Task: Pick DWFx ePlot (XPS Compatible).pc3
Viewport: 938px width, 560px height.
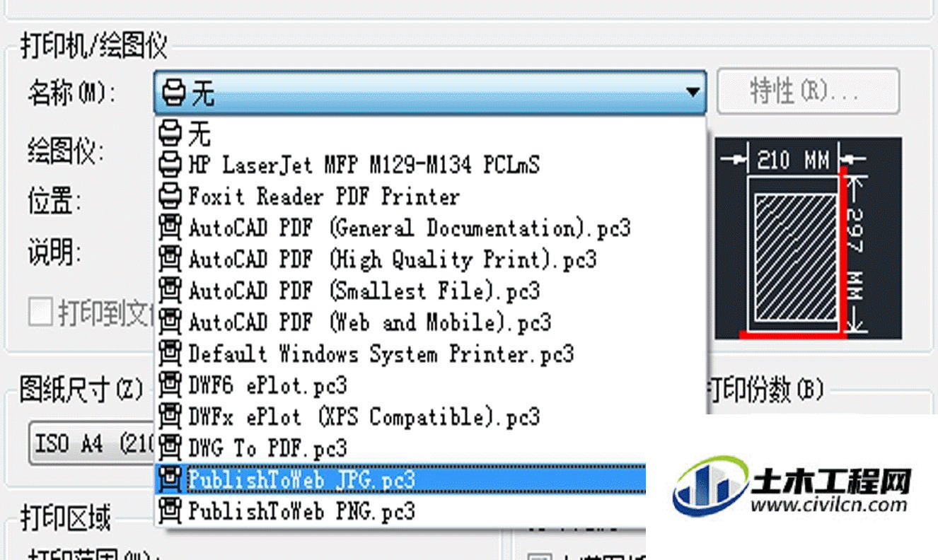Action: point(431,416)
